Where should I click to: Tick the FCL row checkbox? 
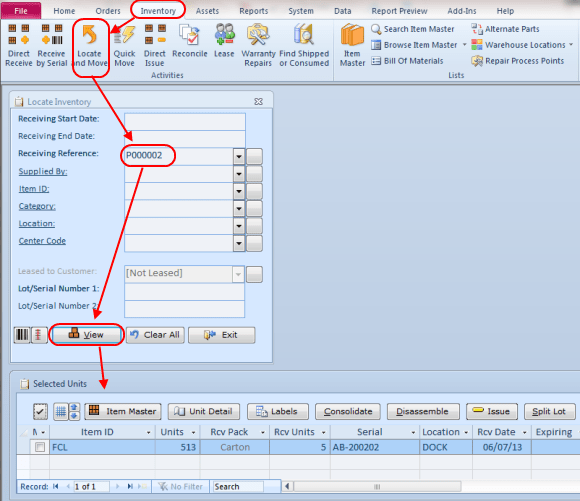(40, 447)
